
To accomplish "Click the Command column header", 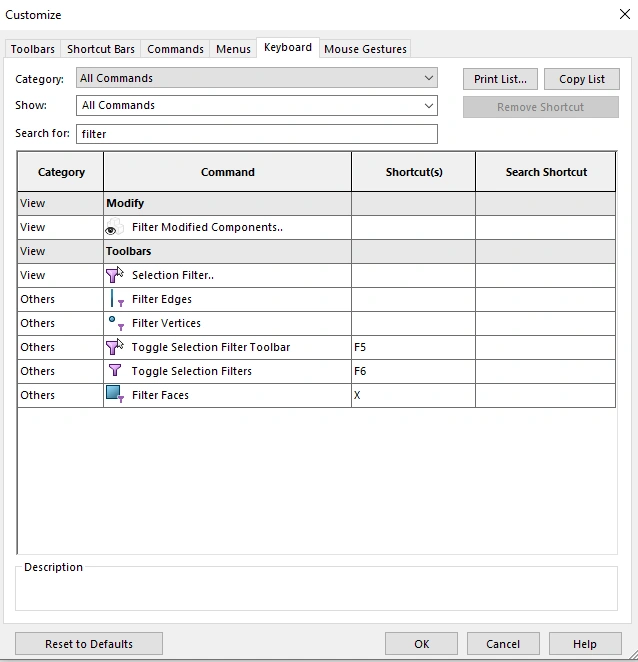I will point(228,172).
